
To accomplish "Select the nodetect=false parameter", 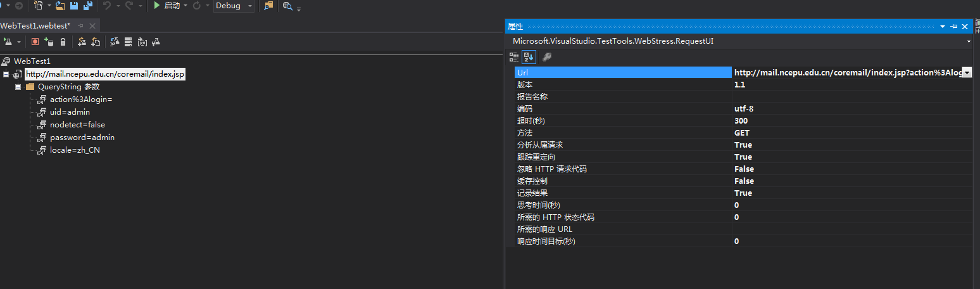I will pyautogui.click(x=77, y=125).
